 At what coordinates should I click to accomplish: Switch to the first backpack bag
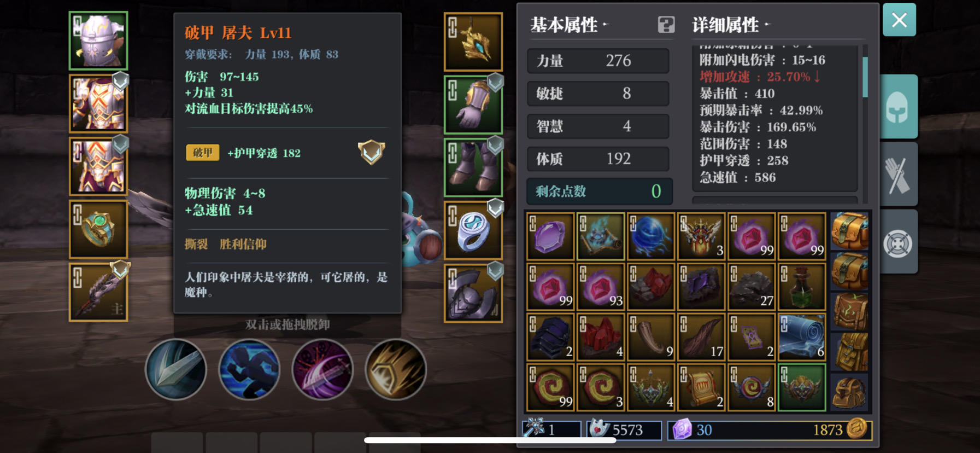(x=849, y=231)
